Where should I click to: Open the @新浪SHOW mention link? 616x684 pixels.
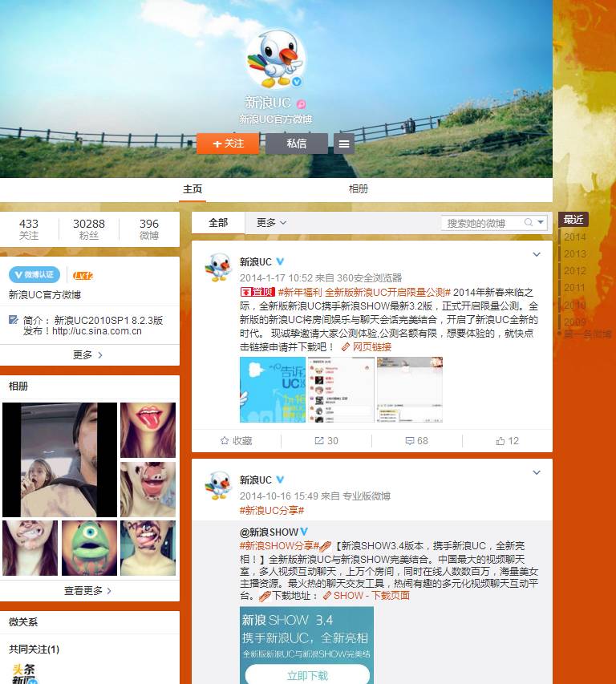click(x=269, y=532)
